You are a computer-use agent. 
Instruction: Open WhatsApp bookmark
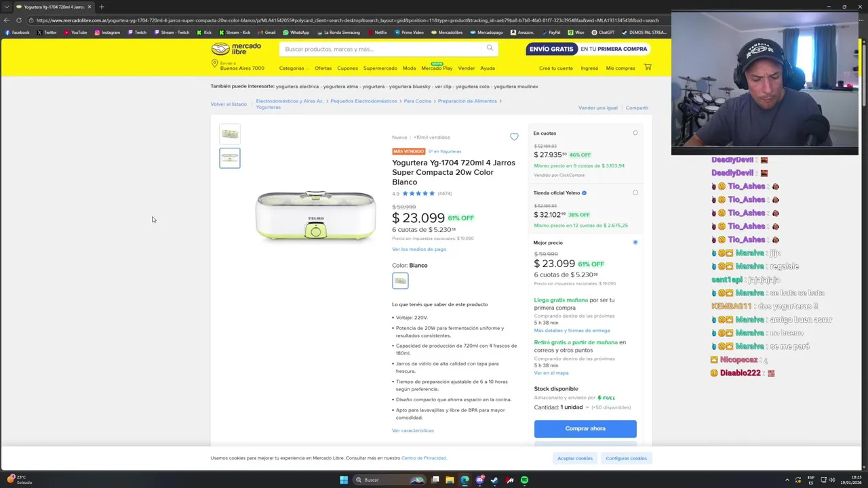296,32
